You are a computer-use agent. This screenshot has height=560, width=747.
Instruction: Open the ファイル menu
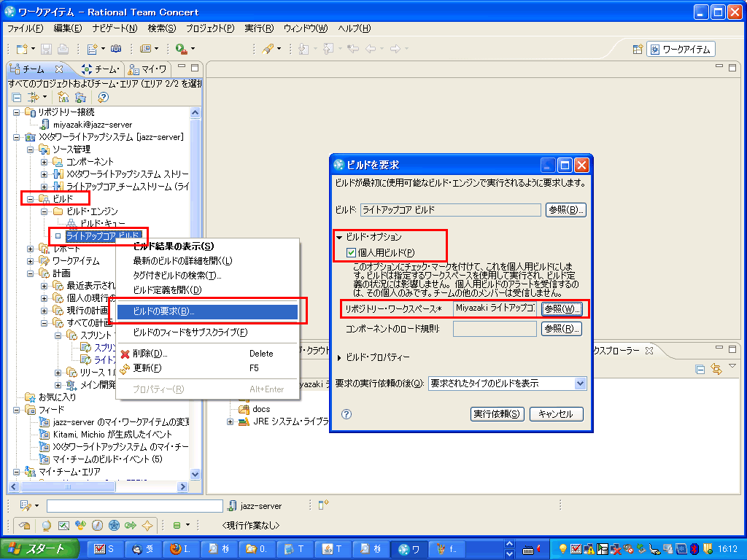(26, 28)
